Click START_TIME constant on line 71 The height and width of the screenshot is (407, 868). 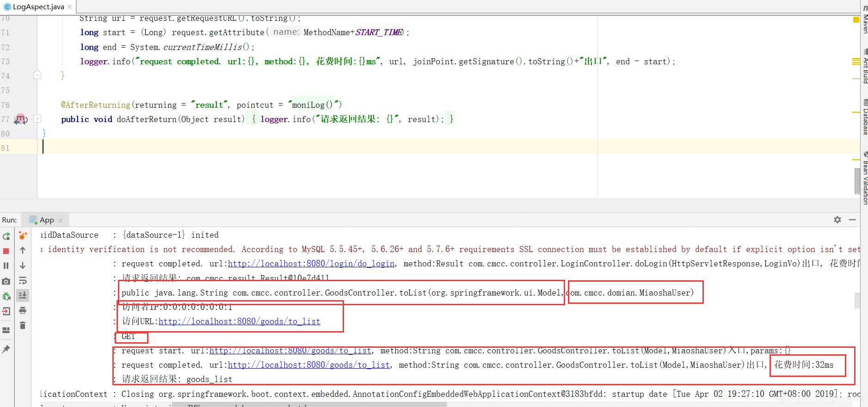tap(379, 32)
